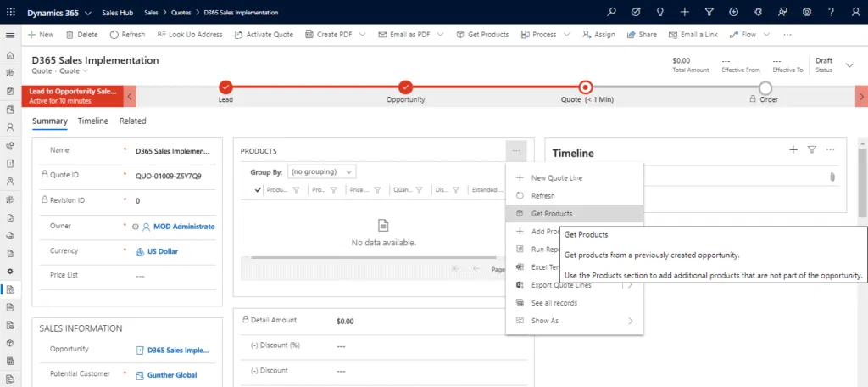The width and height of the screenshot is (868, 387).
Task: Click the Activate Quote button
Action: coord(264,35)
